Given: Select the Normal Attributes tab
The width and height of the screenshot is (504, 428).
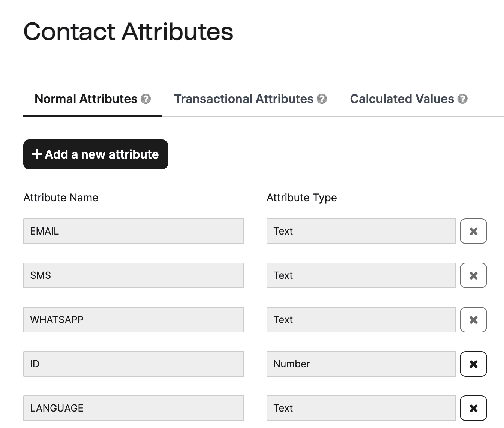Looking at the screenshot, I should (85, 99).
